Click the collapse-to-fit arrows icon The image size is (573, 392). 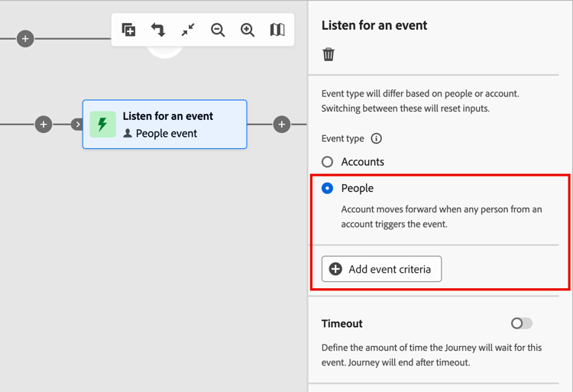[x=188, y=30]
